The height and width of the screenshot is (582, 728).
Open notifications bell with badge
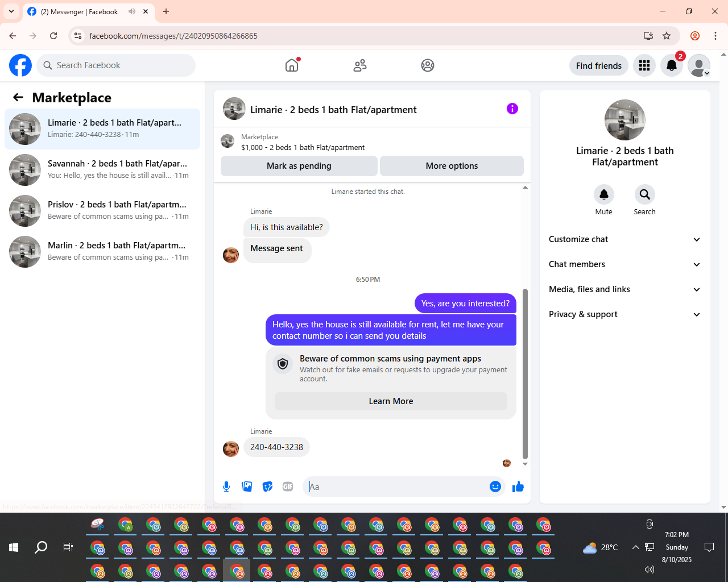672,65
